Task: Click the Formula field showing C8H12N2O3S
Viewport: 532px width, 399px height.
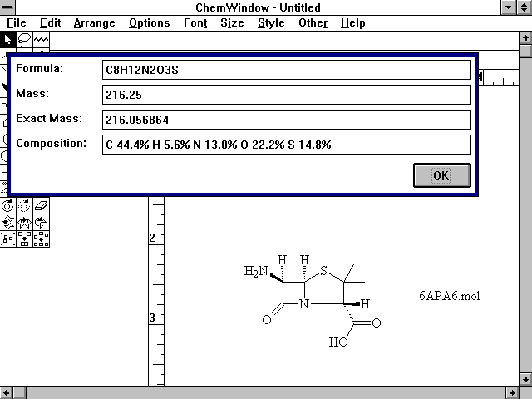Action: pos(286,69)
